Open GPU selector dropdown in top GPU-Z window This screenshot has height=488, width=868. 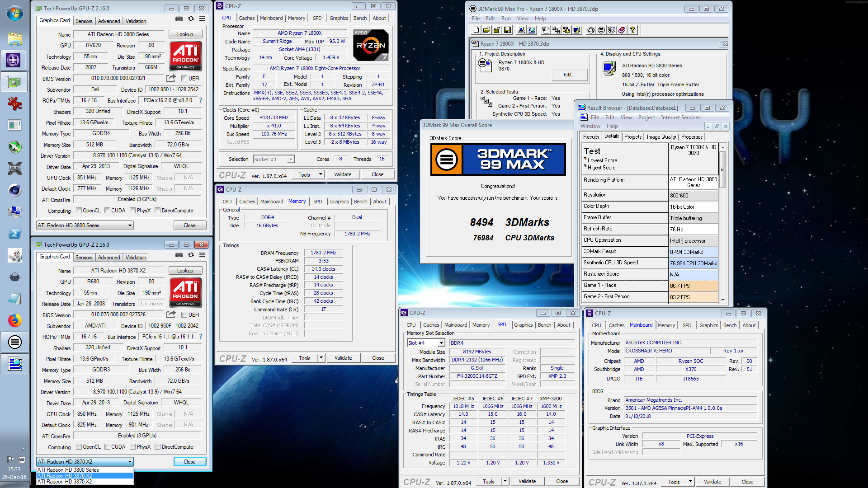click(85, 225)
